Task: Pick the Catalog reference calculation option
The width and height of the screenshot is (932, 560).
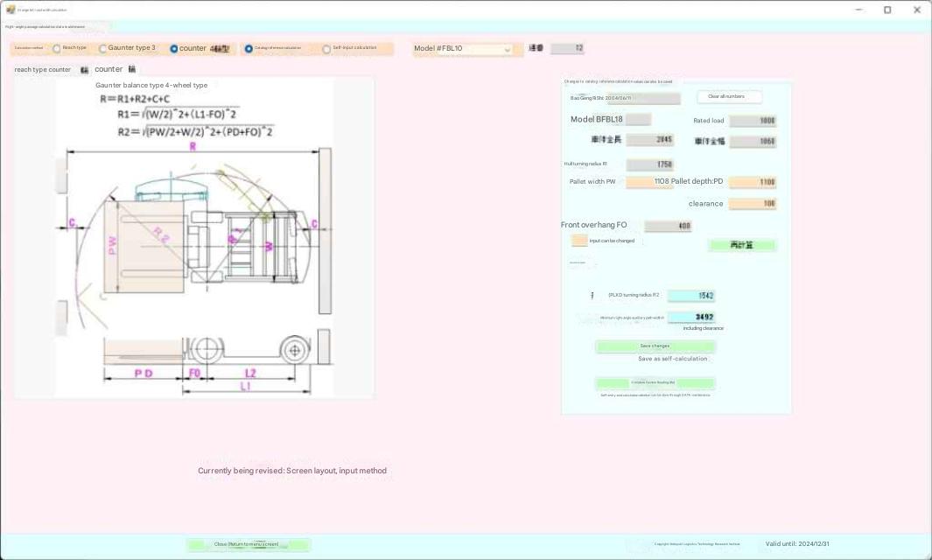Action: point(249,49)
